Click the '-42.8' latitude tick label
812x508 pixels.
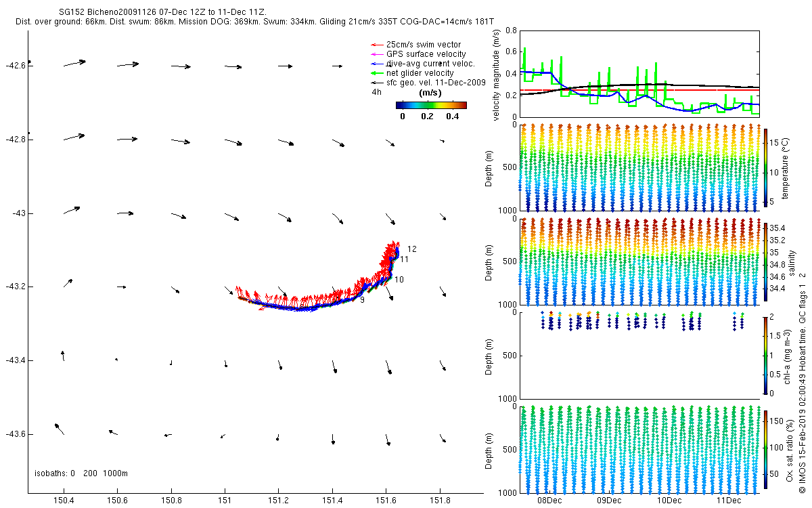15,140
